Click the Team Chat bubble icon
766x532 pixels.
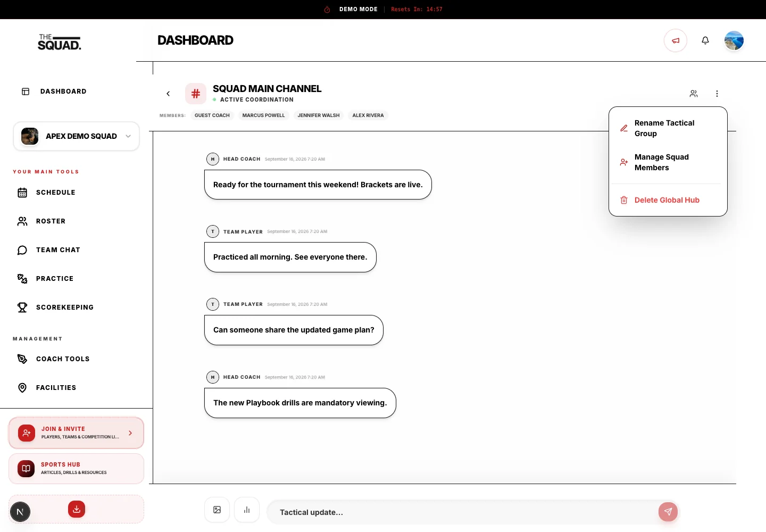click(22, 250)
